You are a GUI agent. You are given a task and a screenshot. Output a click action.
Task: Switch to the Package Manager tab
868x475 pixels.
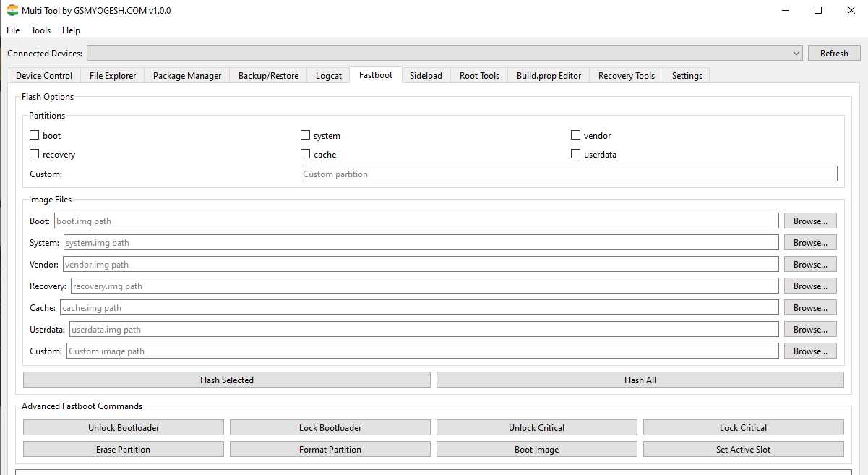[187, 76]
